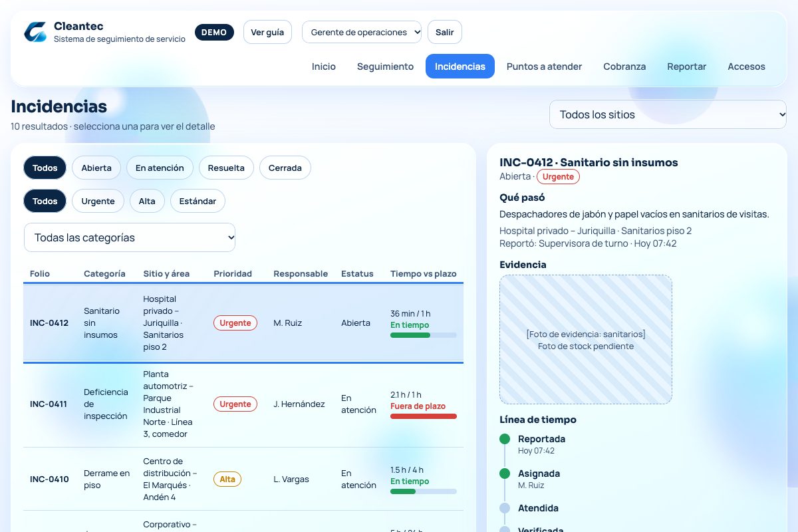The height and width of the screenshot is (532, 798).
Task: Click the Tiempo vs plazo column header
Action: (x=424, y=273)
